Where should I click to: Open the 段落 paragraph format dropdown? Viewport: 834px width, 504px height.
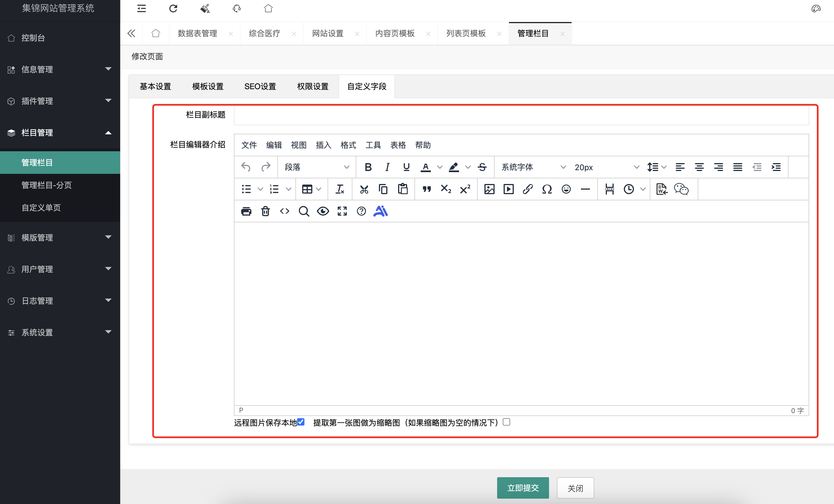[317, 167]
